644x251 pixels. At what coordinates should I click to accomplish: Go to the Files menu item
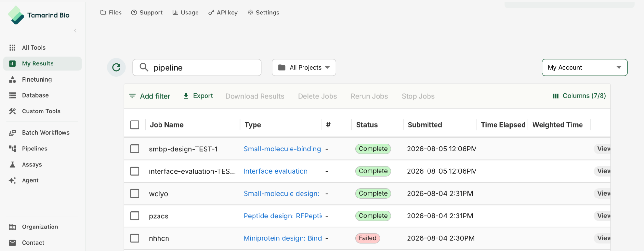tap(111, 13)
